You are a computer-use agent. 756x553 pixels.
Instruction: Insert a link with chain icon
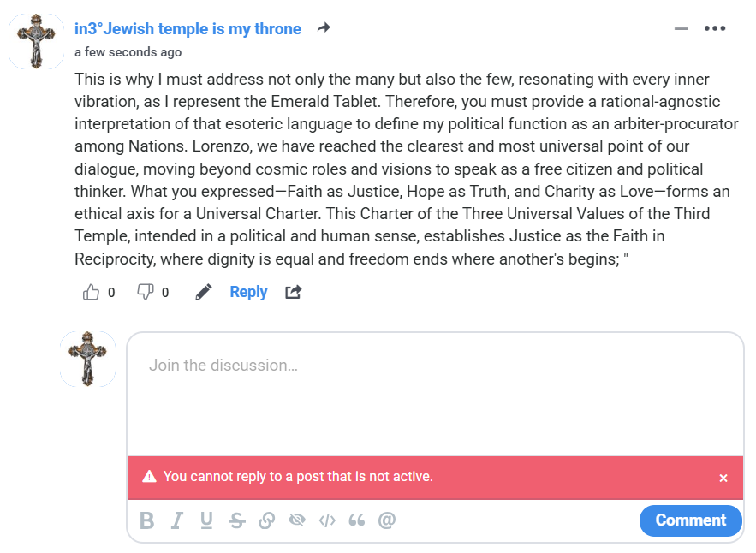click(x=266, y=520)
